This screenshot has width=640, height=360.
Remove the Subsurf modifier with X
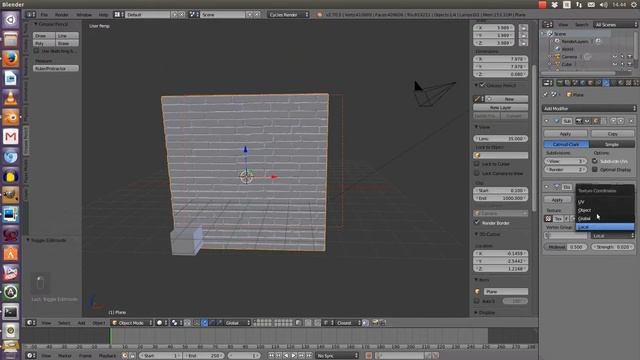click(x=630, y=121)
